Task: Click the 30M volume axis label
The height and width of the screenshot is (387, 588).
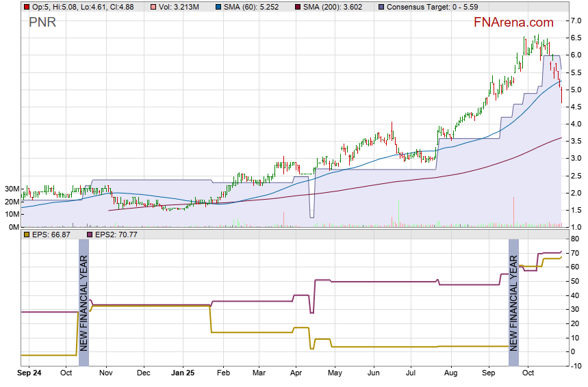Action: 10,189
